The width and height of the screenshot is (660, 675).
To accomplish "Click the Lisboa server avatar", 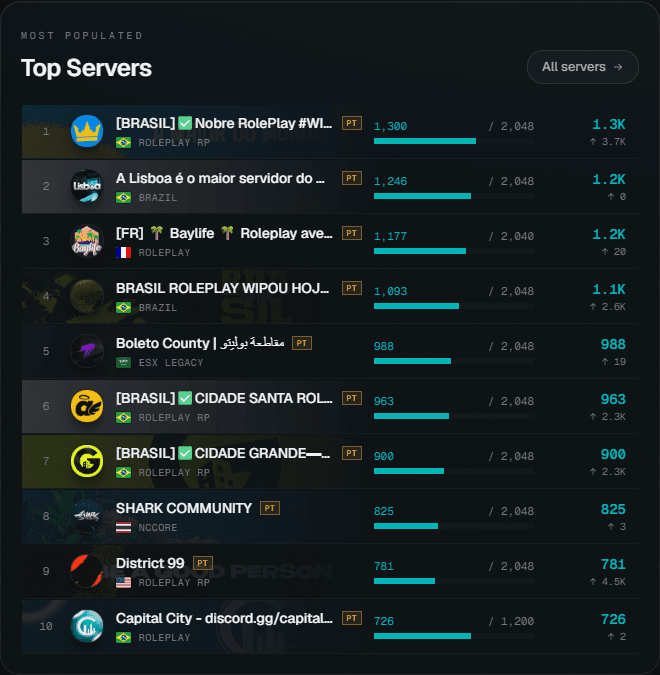I will (x=87, y=186).
